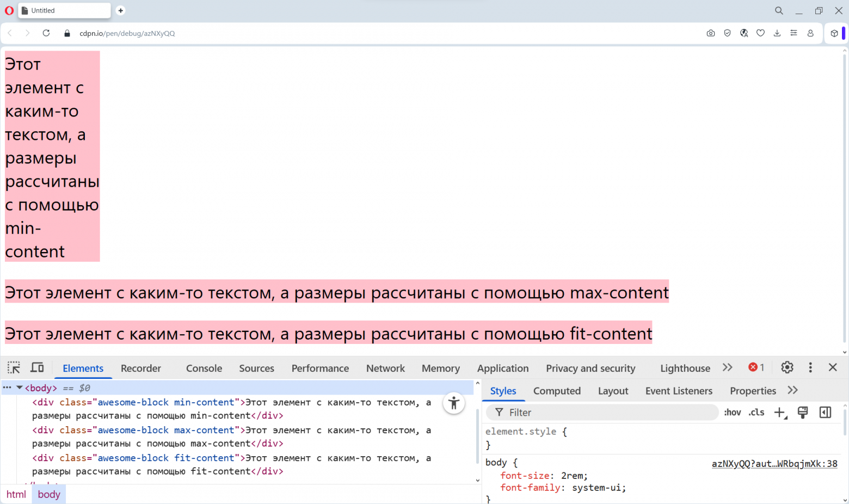Toggle the class editor with .cls
The width and height of the screenshot is (849, 504).
[x=756, y=413]
